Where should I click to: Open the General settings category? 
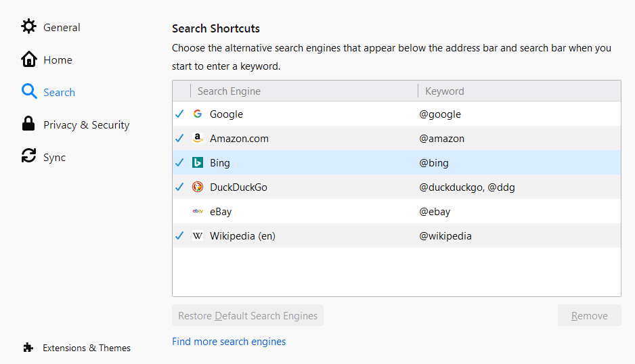coord(62,27)
